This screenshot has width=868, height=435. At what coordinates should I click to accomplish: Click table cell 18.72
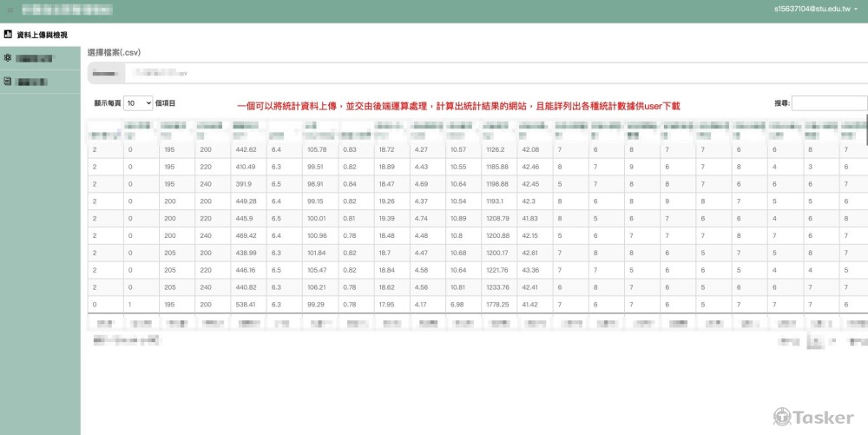392,149
